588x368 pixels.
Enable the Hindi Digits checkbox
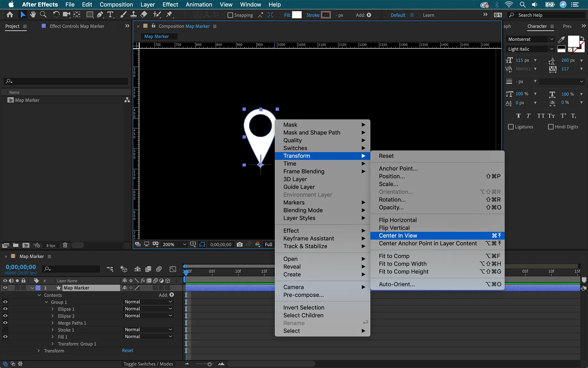point(551,127)
